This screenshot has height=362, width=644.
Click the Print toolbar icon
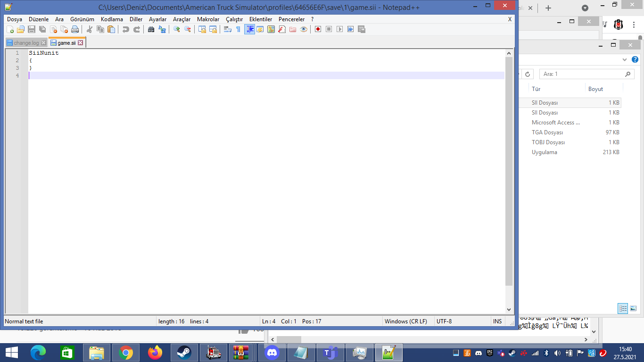click(75, 29)
